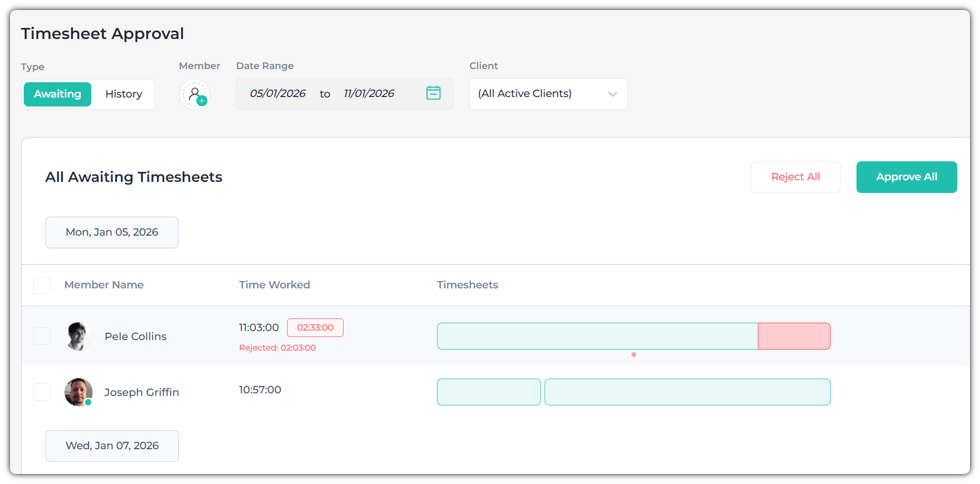The width and height of the screenshot is (980, 484).
Task: Select Joseph Griffin's first short timesheet block
Action: (x=489, y=392)
